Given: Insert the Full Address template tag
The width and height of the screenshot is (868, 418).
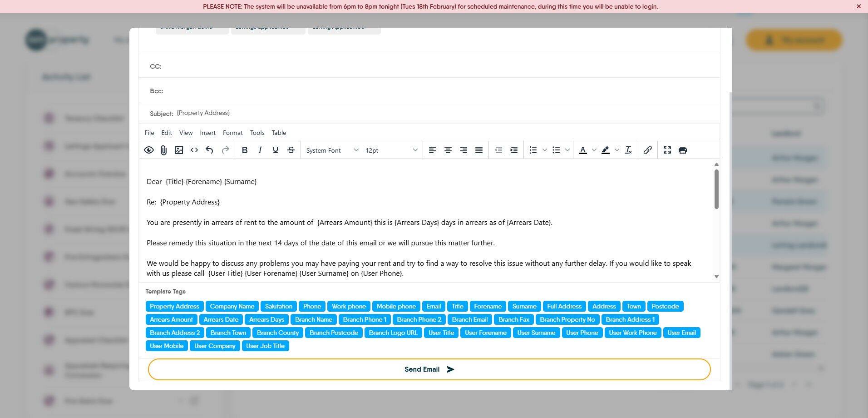Looking at the screenshot, I should [564, 307].
